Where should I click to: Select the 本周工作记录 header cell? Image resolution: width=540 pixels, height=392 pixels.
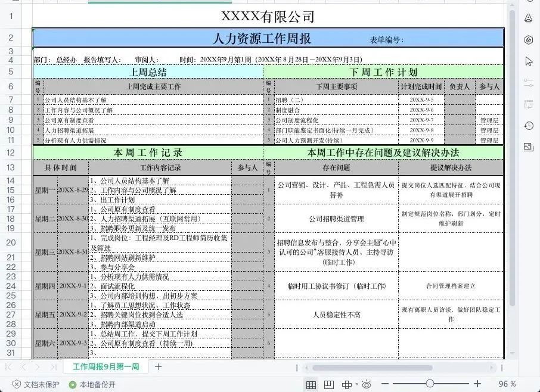[x=148, y=153]
